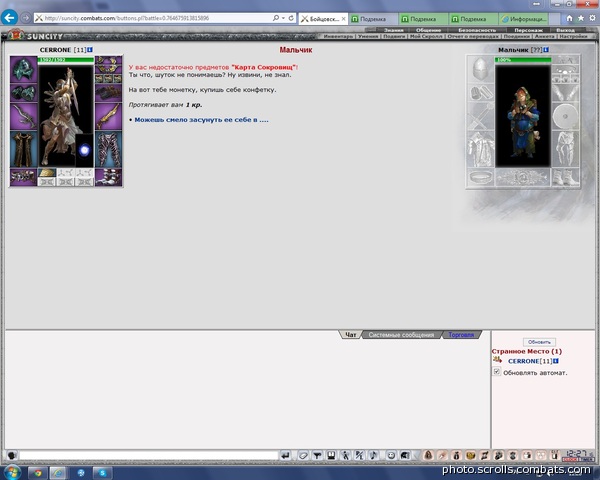Click CERRONE's green health bar
600x480 pixels.
(x=66, y=60)
